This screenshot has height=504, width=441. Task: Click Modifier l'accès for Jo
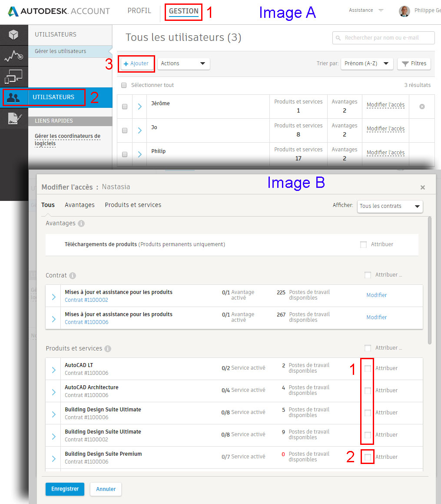(385, 129)
